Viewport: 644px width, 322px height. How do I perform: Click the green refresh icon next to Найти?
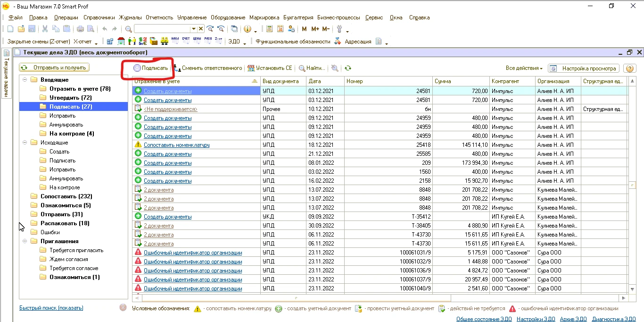coord(348,68)
